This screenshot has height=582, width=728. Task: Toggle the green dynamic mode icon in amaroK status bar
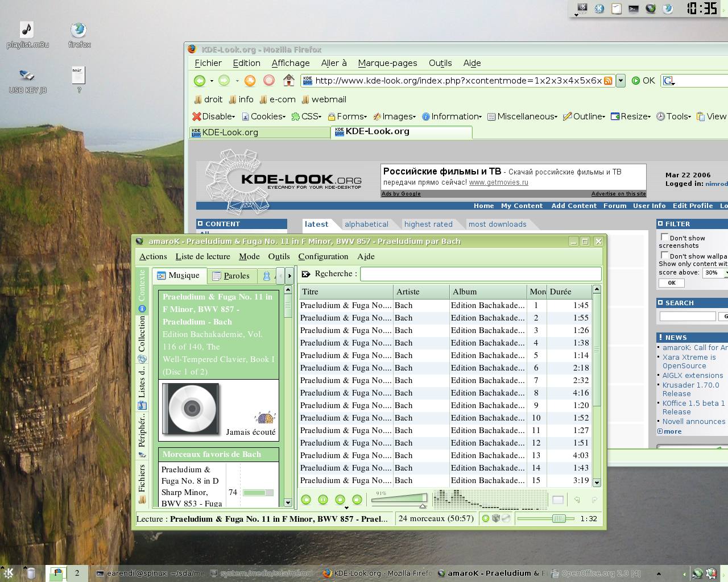pos(485,518)
